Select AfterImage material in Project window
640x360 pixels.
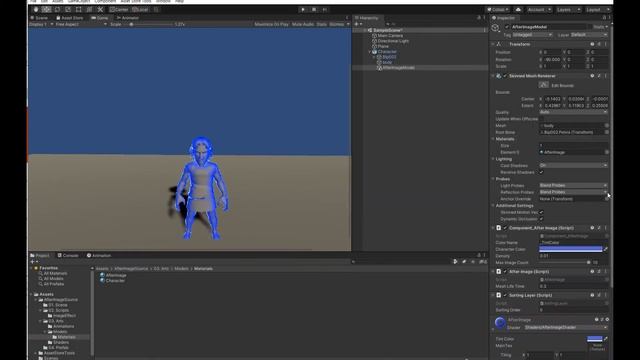tap(113, 276)
